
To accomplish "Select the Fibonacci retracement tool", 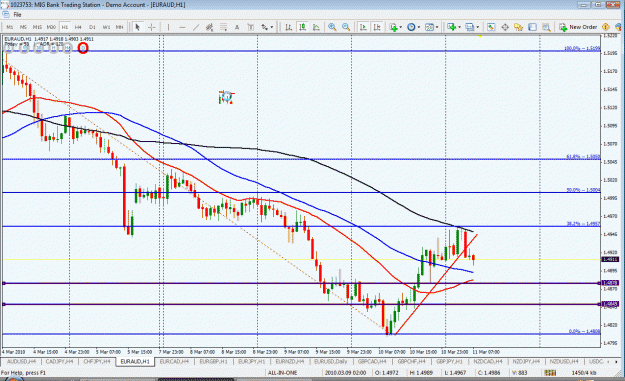I will [x=224, y=27].
